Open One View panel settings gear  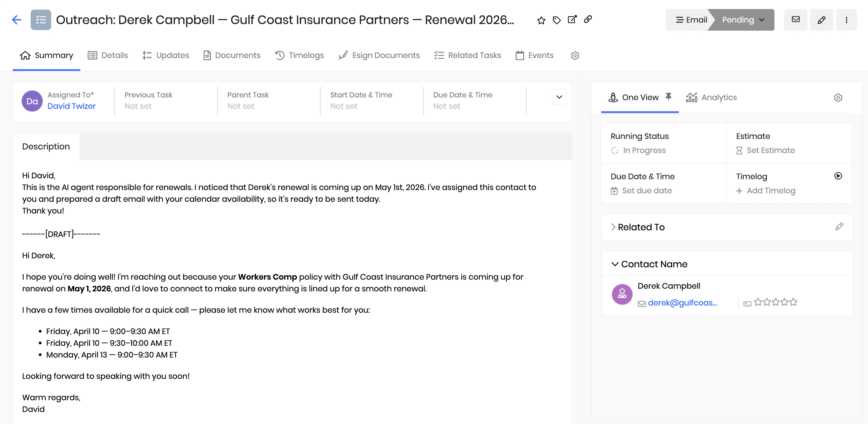[838, 98]
